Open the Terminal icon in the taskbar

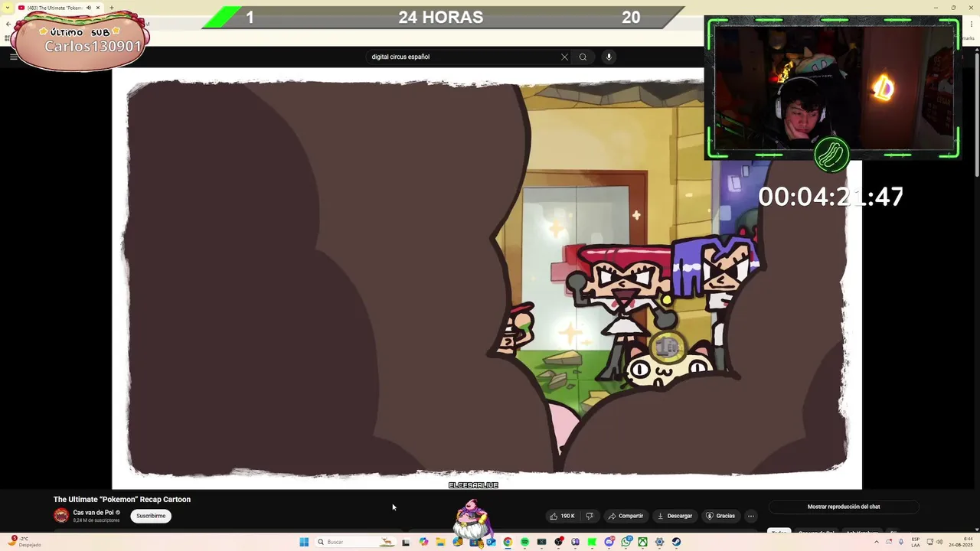(x=541, y=542)
